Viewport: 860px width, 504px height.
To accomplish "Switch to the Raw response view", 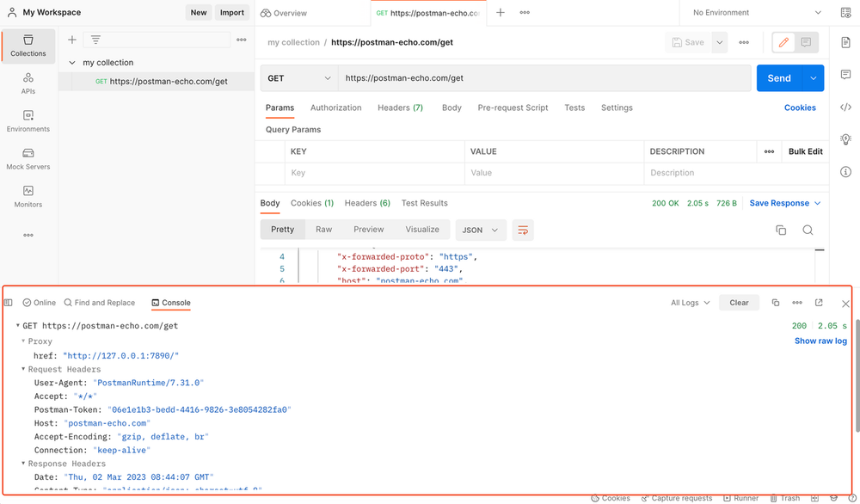I will 323,230.
